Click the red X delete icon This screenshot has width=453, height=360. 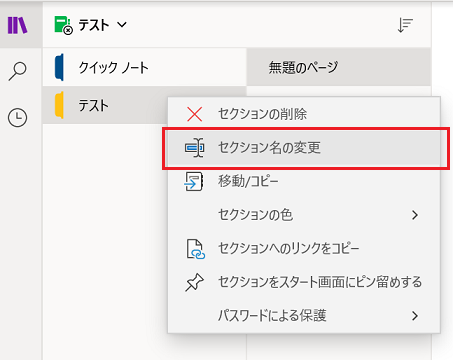click(194, 114)
